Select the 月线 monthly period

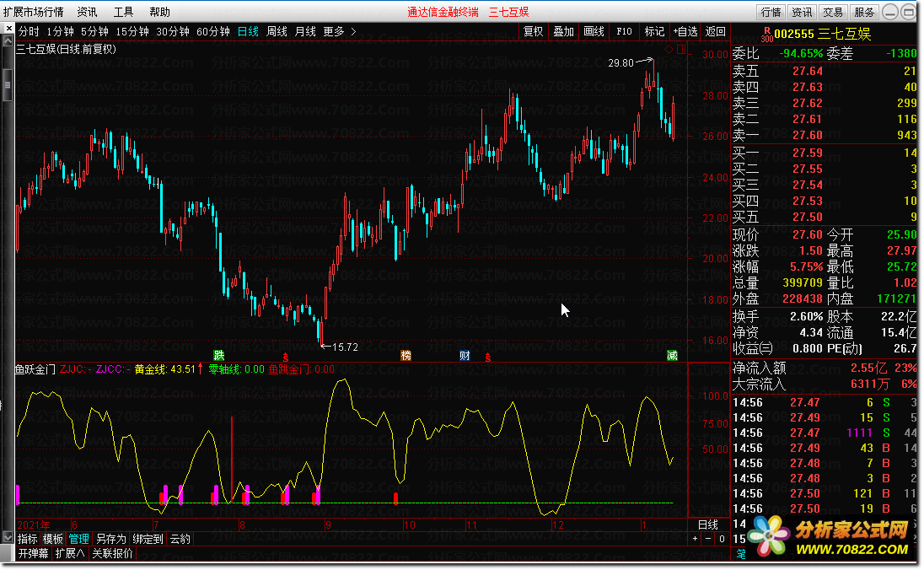[x=305, y=32]
